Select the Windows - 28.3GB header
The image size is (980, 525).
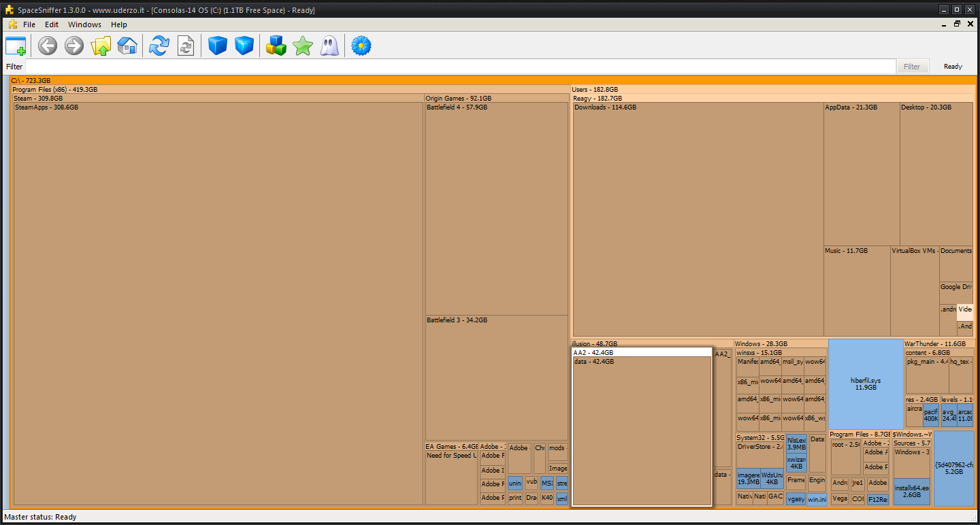pos(781,344)
